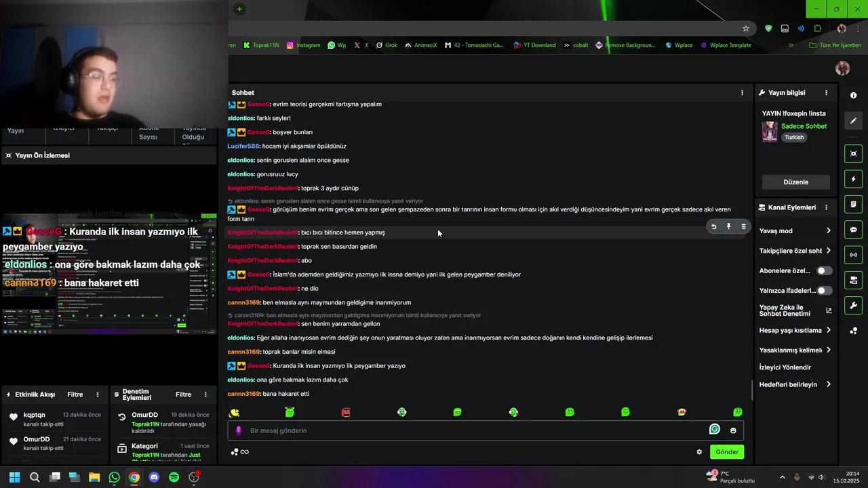Click the Düzenle button
The height and width of the screenshot is (488, 868).
[x=796, y=182]
